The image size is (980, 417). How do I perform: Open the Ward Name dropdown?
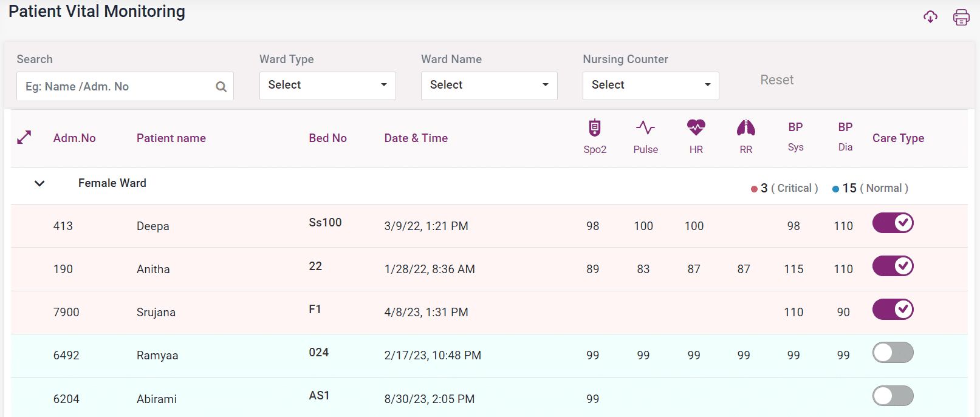(489, 86)
